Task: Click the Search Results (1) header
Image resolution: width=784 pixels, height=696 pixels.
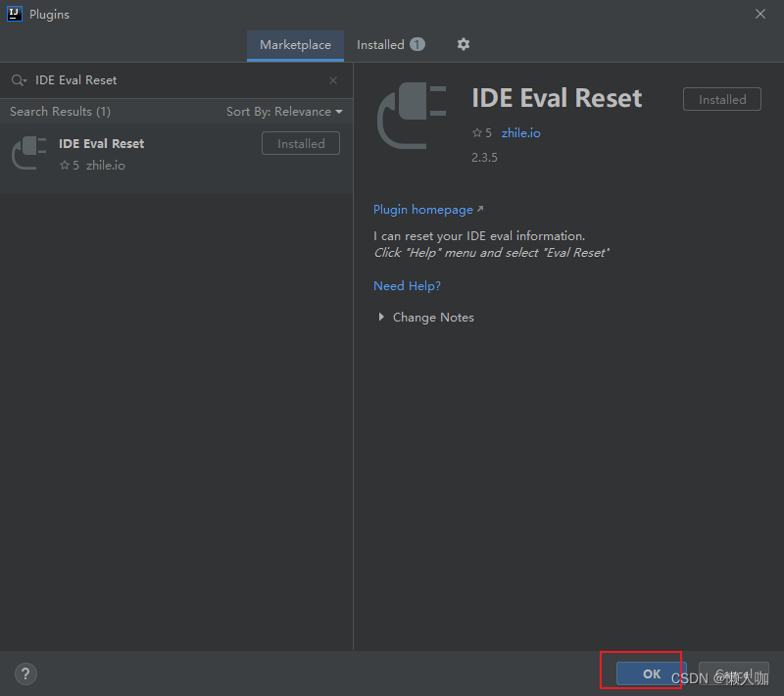Action: pos(60,112)
